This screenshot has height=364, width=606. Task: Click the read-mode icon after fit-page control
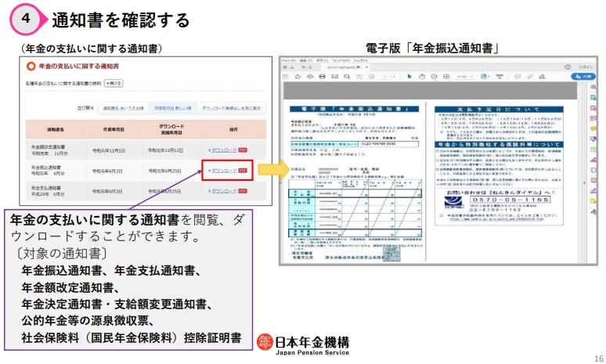(500, 77)
